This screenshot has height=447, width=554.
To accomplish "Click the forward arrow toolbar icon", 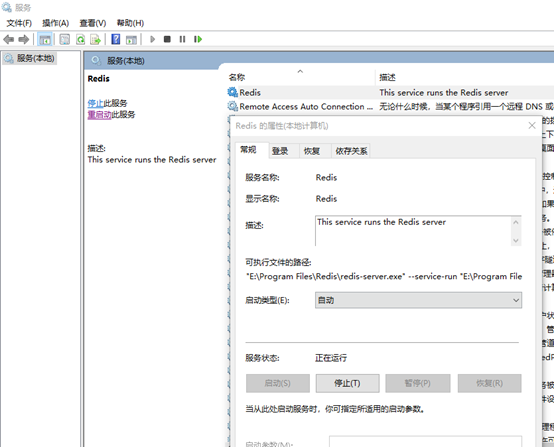I will pyautogui.click(x=23, y=39).
